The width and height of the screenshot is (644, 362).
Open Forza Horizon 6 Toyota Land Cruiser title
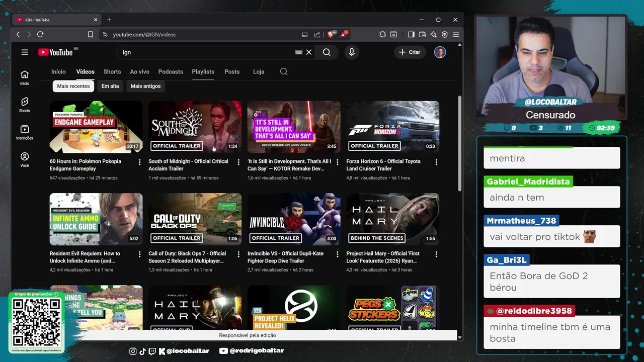click(x=383, y=165)
